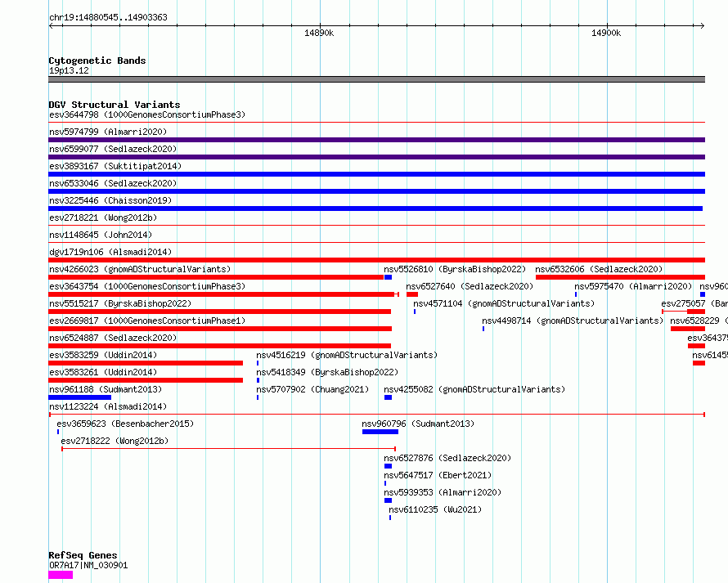728x583 pixels.
Task: Select nsv4255082 (gnomADStructuralVariants) label
Action: (x=474, y=389)
